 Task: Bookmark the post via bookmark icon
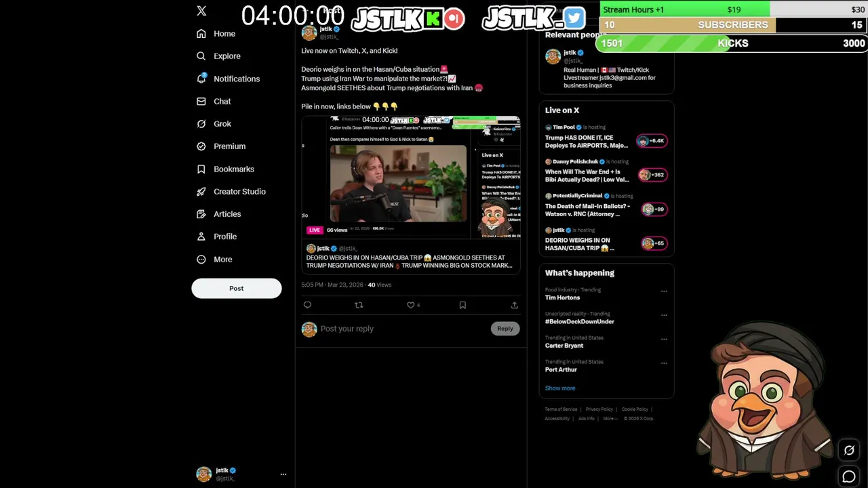tap(462, 305)
